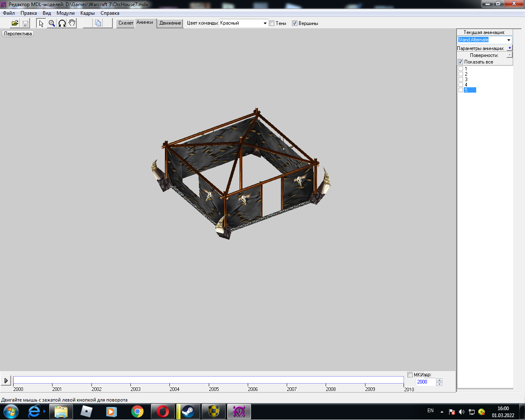
Task: Open the Цвет команды team color dropdown
Action: pyautogui.click(x=265, y=23)
